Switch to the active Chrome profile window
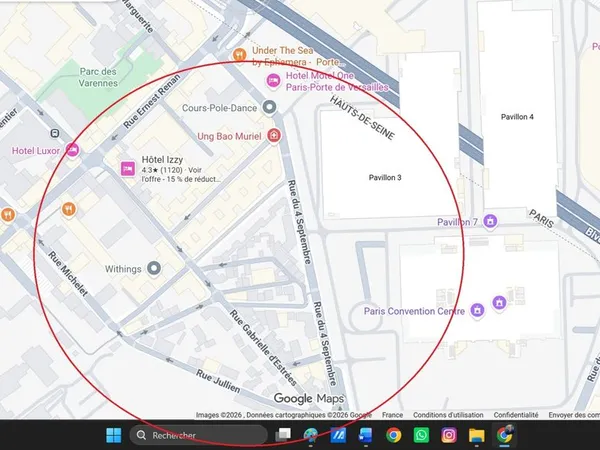The width and height of the screenshot is (600, 450). (504, 435)
